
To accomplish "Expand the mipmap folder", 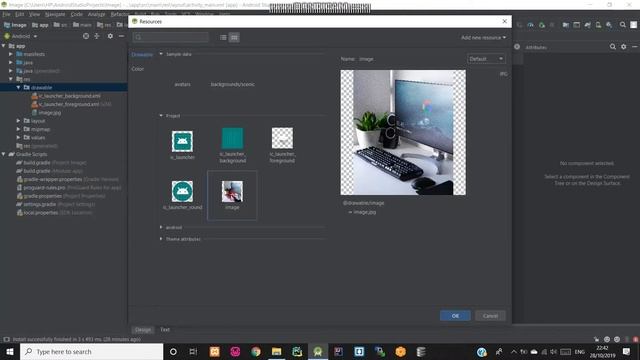I will [18, 129].
